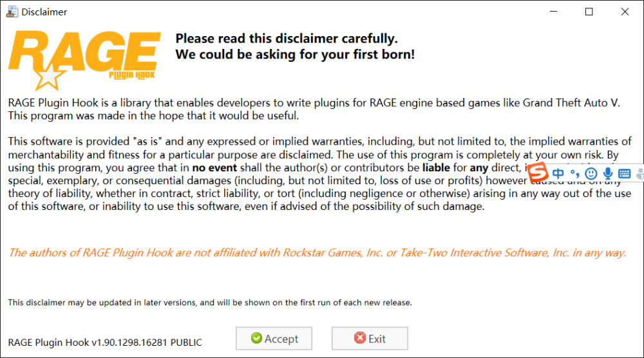Click the Accept button
Screen dimensions: 644x358
coord(274,339)
